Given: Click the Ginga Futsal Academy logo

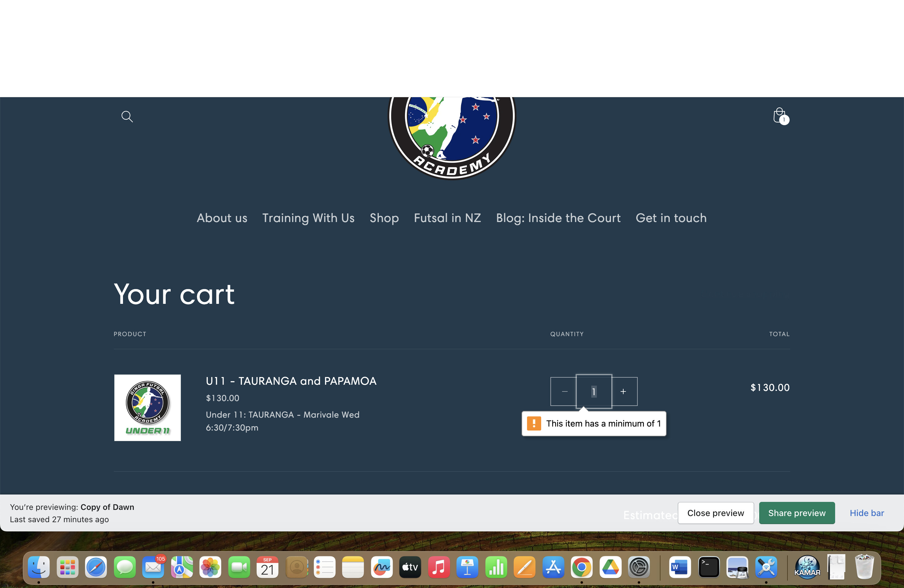Looking at the screenshot, I should click(452, 137).
